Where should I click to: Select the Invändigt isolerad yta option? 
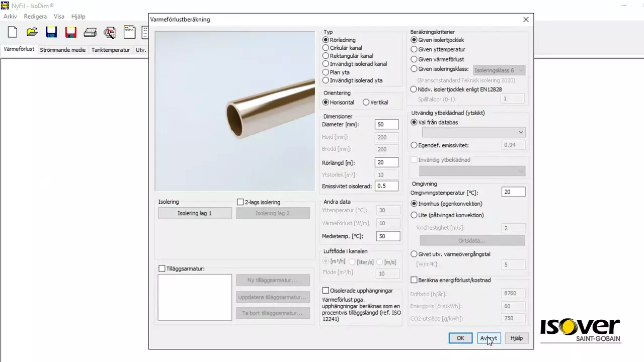pyautogui.click(x=326, y=80)
